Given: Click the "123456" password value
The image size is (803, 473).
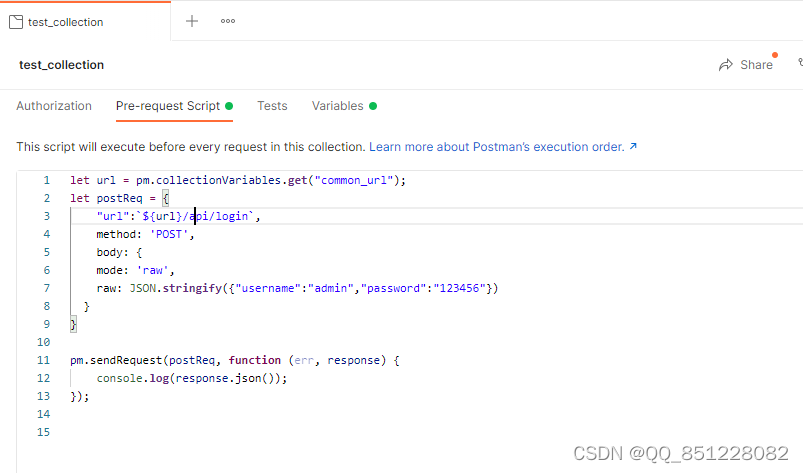Looking at the screenshot, I should 459,288.
